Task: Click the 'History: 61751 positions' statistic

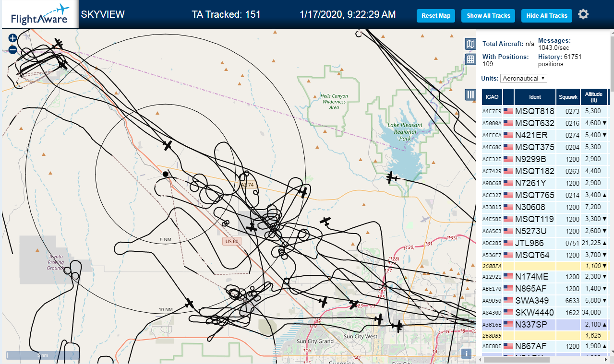Action: pos(560,60)
